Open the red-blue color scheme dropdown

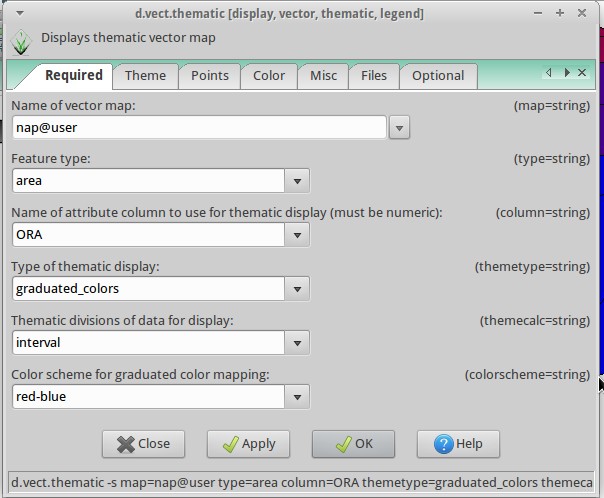297,396
